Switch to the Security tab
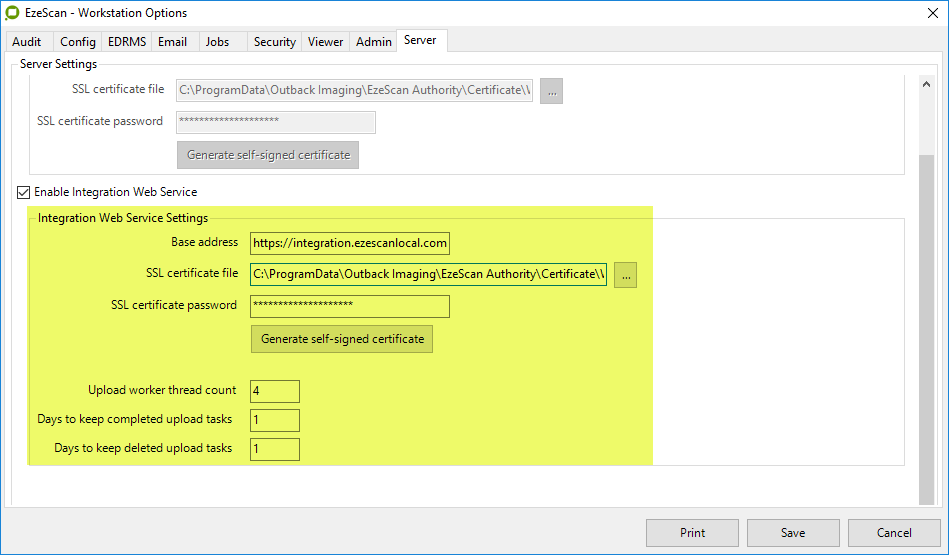Viewport: 949px width, 555px height. click(x=274, y=42)
